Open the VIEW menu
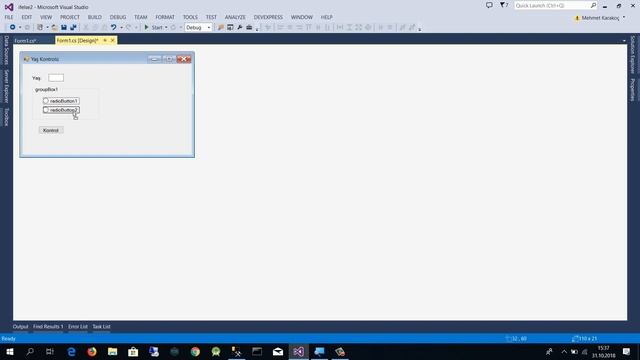640x360 pixels. coord(46,17)
